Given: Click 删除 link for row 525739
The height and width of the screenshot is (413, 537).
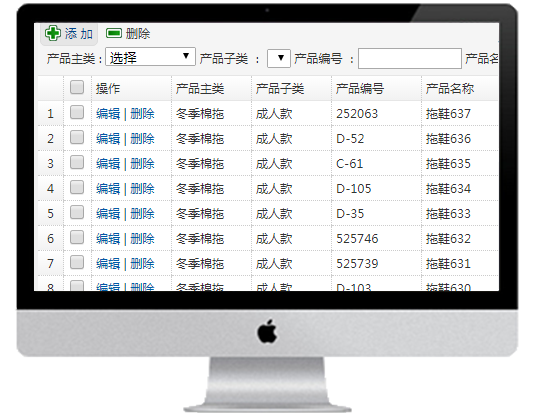Looking at the screenshot, I should (142, 264).
